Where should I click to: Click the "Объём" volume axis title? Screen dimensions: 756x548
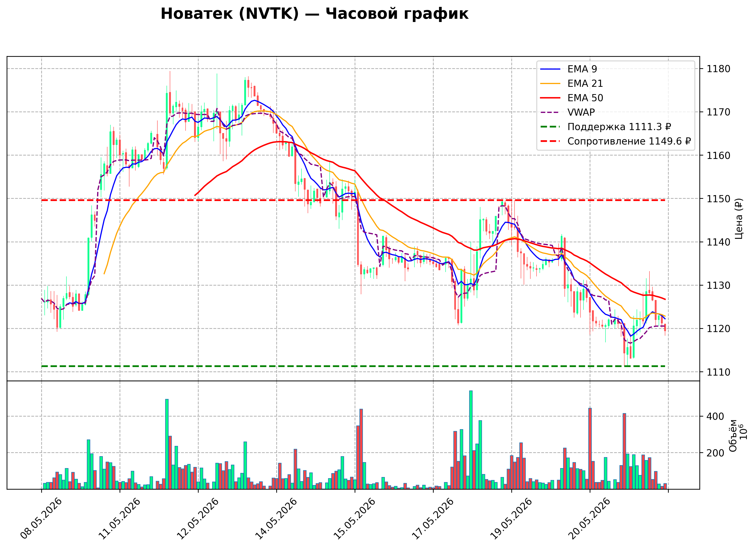click(733, 435)
